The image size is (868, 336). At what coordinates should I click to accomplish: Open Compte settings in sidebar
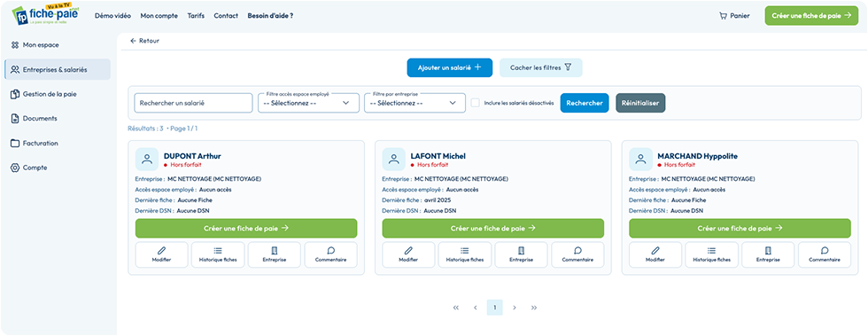[x=28, y=168]
